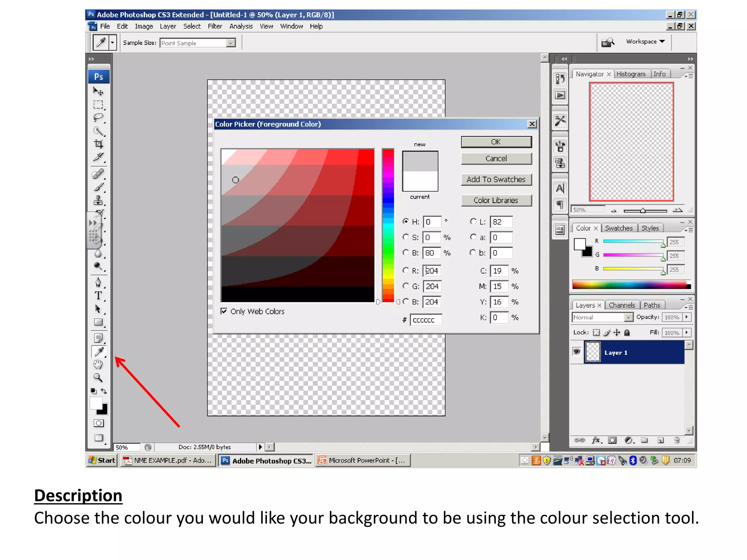Switch to Microsoft PowerPoint taskbar button
Viewport: 747px width, 560px height.
pos(363,460)
